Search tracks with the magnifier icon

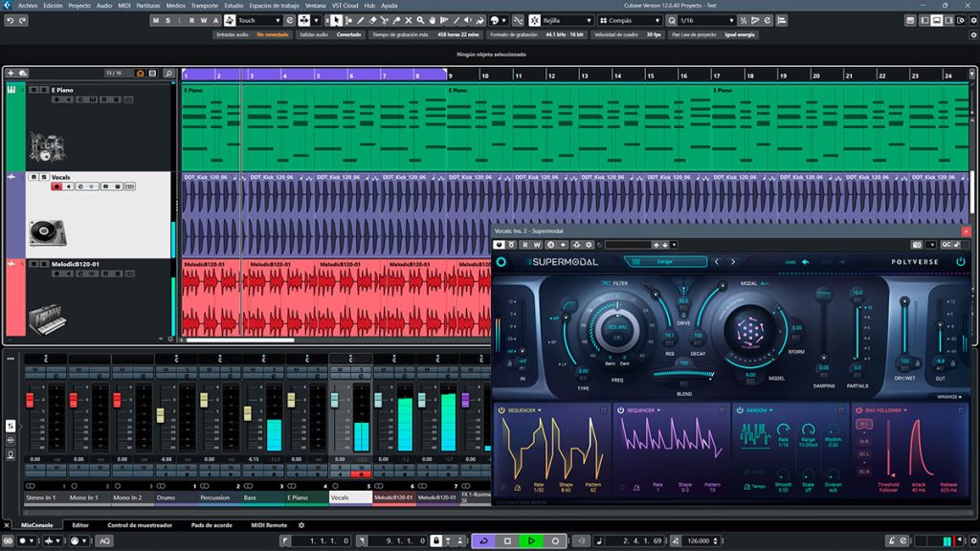(168, 74)
